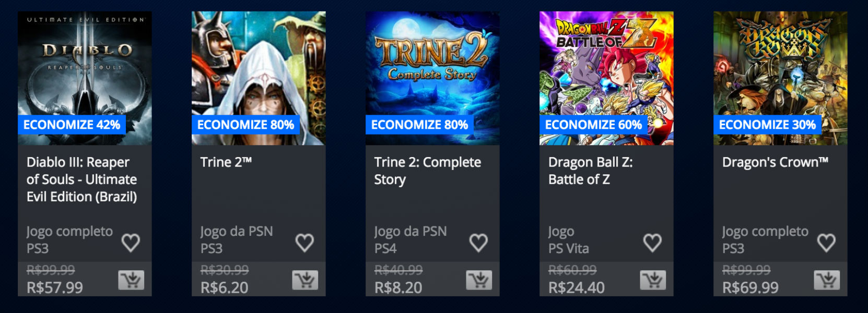Screen dimensions: 868x313
Task: Open Trine 2 wizard cover image
Action: click(x=259, y=78)
